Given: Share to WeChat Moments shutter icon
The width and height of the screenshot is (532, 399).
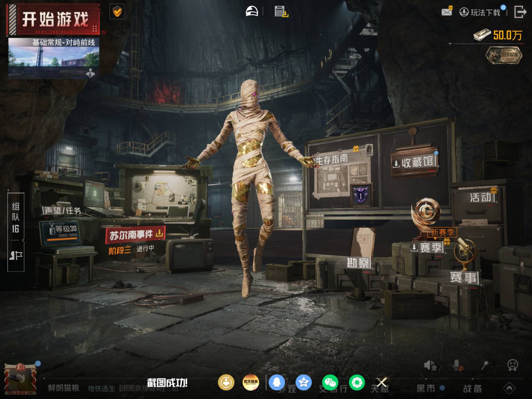Looking at the screenshot, I should coord(357,383).
